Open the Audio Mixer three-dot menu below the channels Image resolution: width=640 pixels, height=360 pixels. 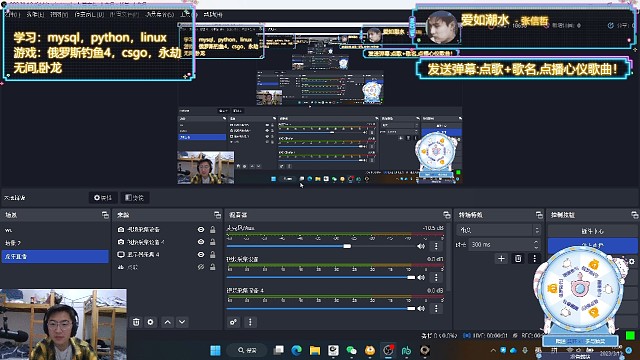[x=250, y=322]
